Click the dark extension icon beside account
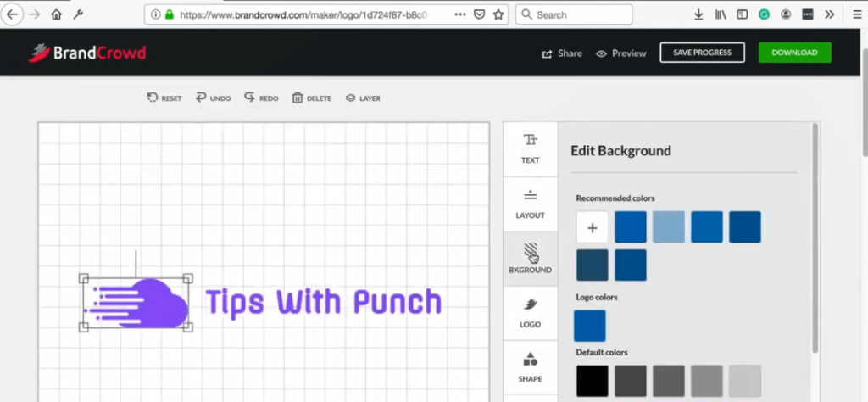The height and width of the screenshot is (402, 868). click(808, 14)
